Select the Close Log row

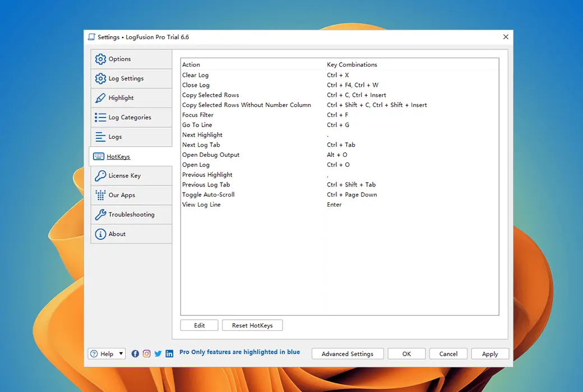pyautogui.click(x=340, y=85)
